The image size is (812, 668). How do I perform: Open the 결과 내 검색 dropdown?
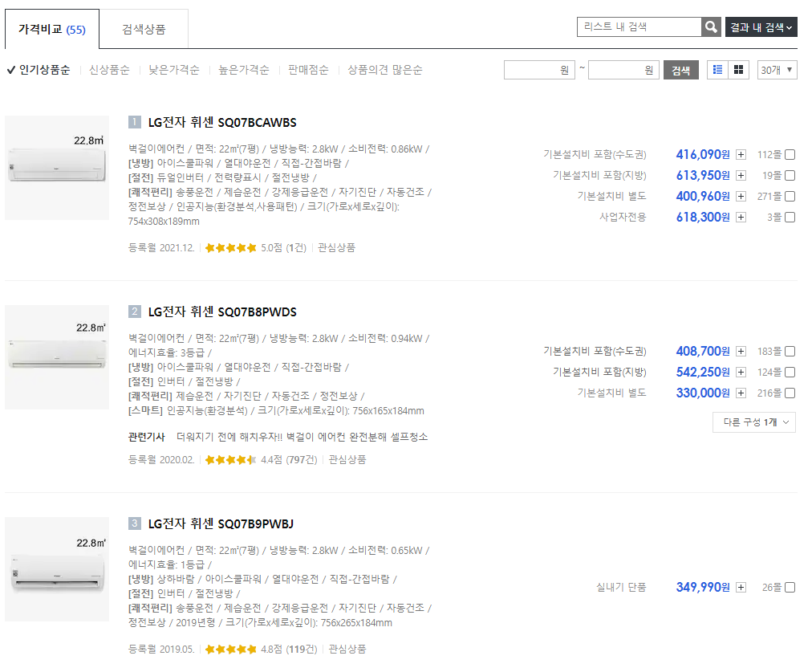(x=761, y=27)
